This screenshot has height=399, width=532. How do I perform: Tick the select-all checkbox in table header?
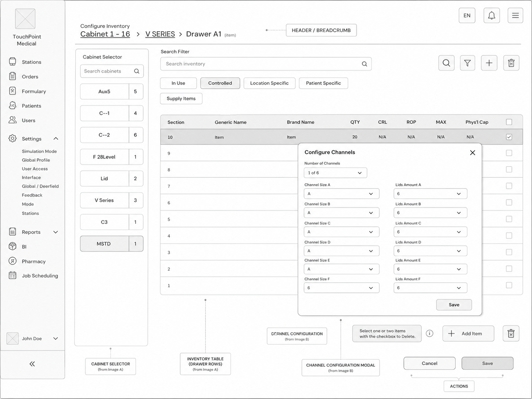click(x=509, y=122)
